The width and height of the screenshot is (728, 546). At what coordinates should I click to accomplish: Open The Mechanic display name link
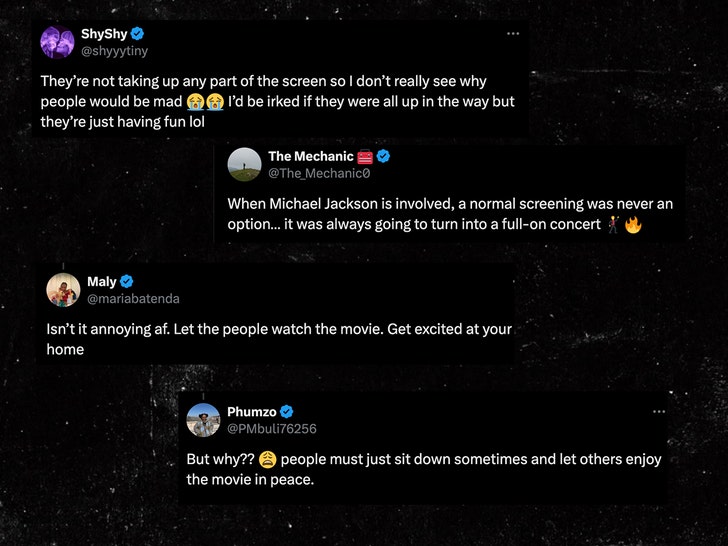coord(311,156)
